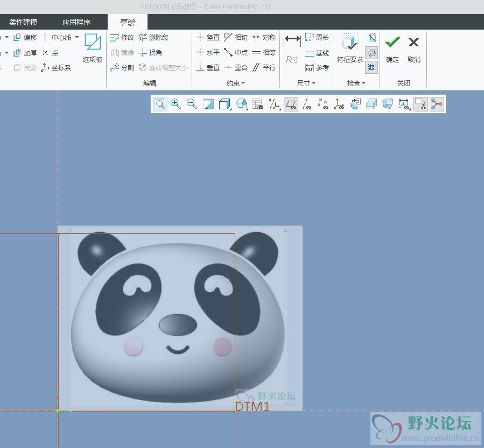This screenshot has width=484, height=448.
Task: Click the 点 point tool
Action: (x=51, y=53)
